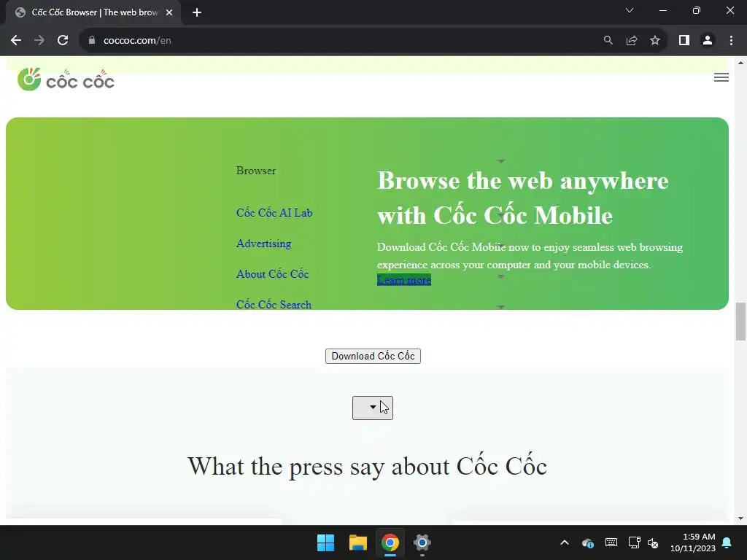
Task: Open the touch keyboard tray icon
Action: [x=611, y=542]
